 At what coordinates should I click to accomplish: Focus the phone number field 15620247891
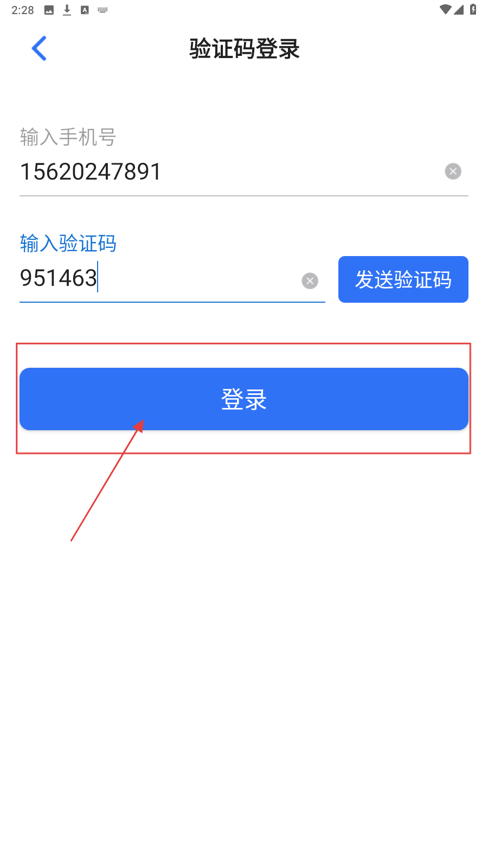pos(228,172)
